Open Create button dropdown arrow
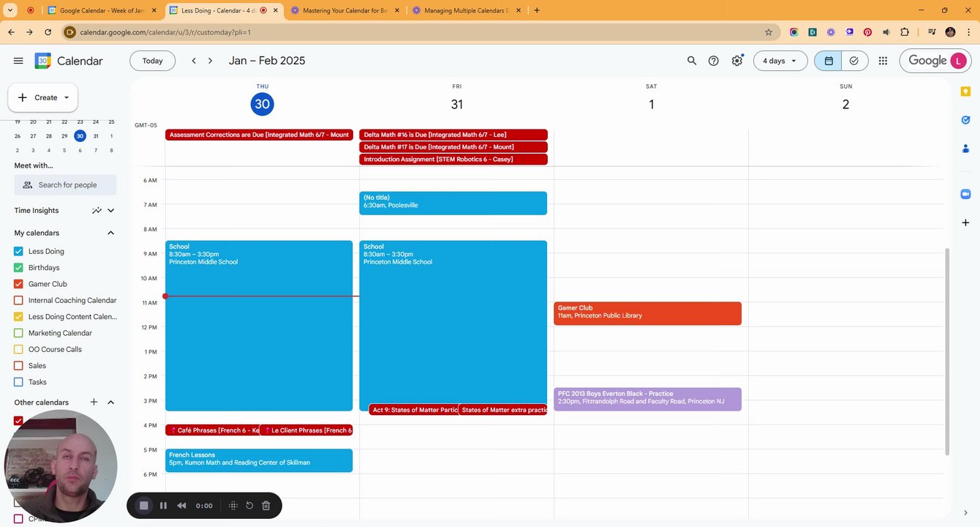 click(x=67, y=97)
